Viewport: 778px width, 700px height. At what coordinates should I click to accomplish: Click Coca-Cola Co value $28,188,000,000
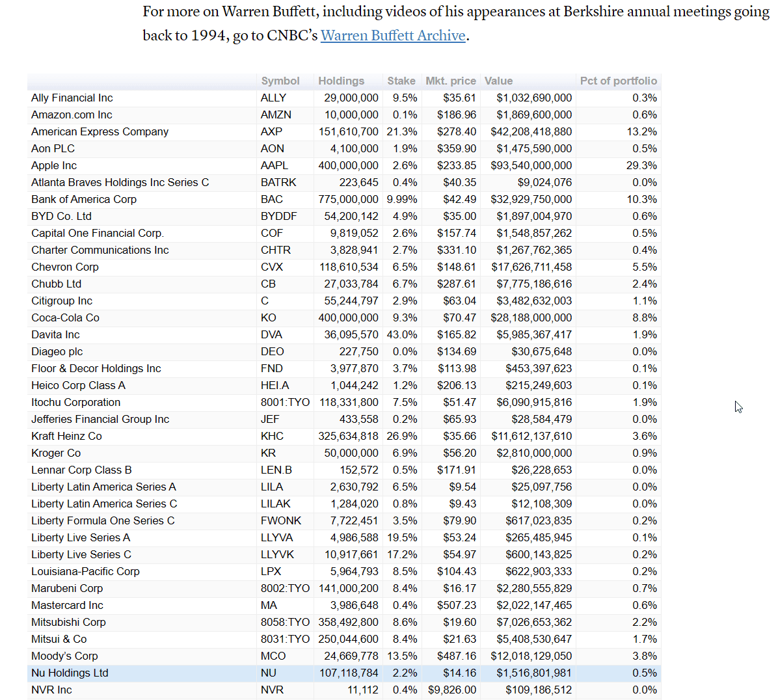[x=531, y=318]
